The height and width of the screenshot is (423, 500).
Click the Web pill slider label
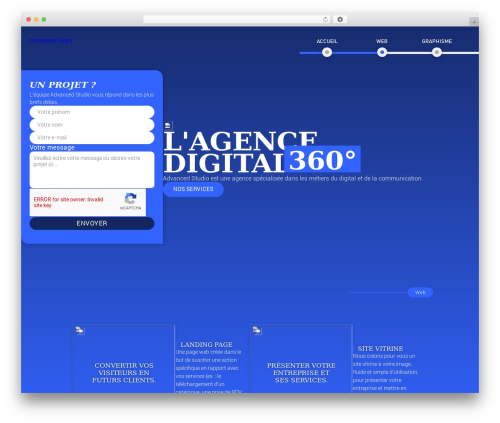click(x=420, y=292)
